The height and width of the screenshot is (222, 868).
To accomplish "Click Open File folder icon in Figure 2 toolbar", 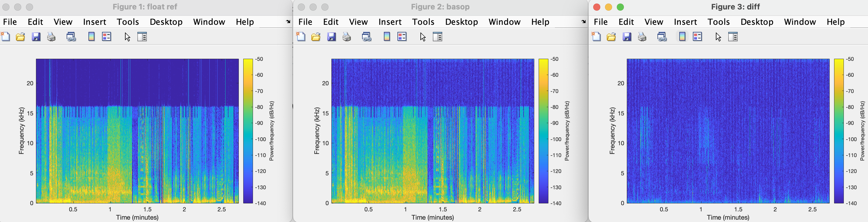I will [x=316, y=36].
